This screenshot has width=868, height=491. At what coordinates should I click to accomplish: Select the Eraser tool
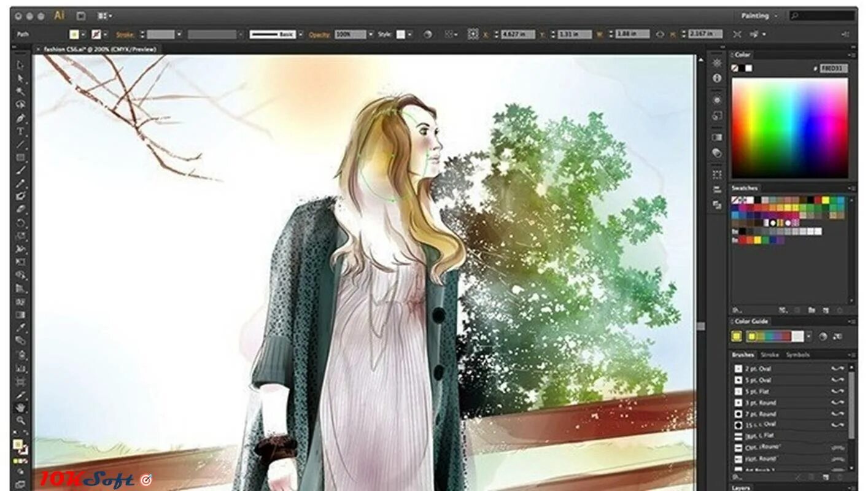coord(21,210)
